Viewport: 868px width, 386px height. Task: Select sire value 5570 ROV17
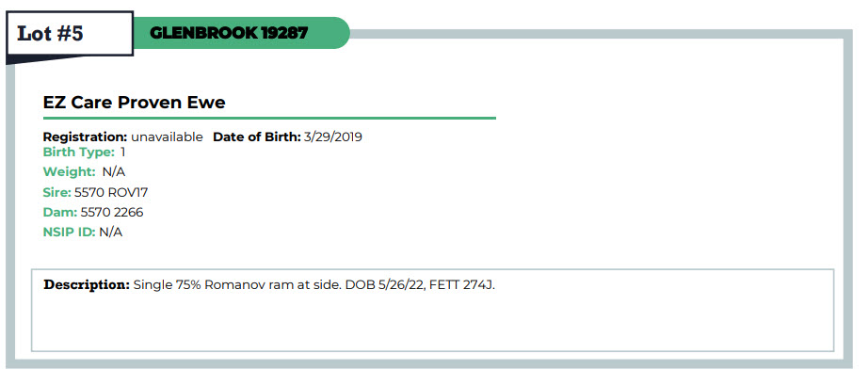111,192
